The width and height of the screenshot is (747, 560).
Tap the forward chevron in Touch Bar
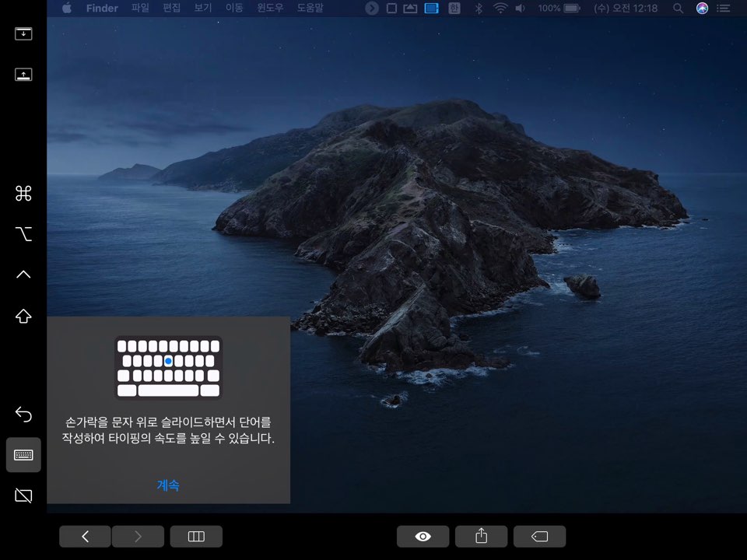pyautogui.click(x=139, y=537)
